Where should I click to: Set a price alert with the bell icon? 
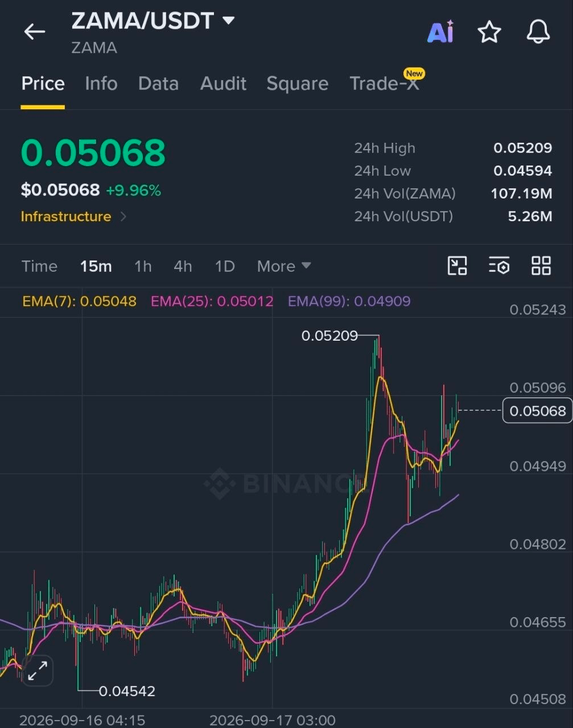pos(538,32)
